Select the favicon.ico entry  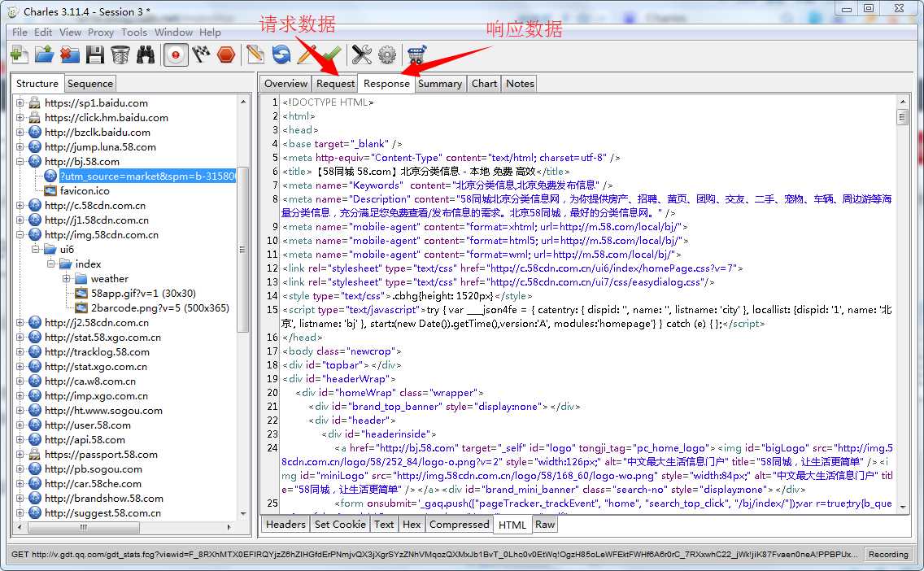85,190
